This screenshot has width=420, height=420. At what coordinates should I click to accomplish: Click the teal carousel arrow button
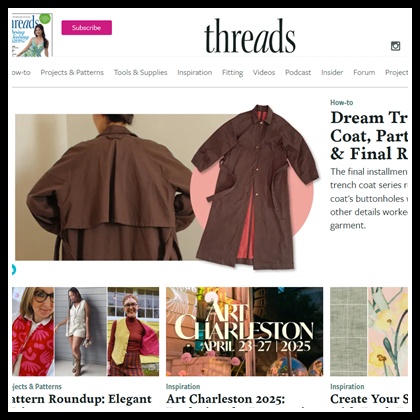[13, 269]
